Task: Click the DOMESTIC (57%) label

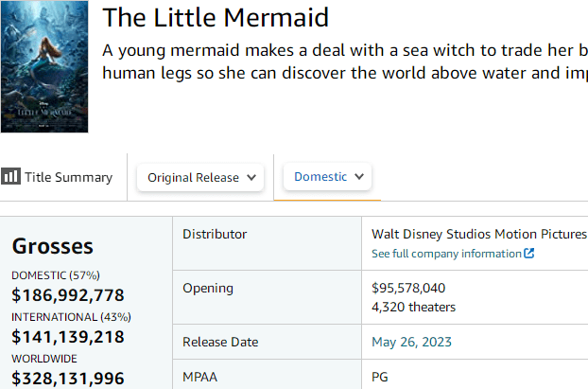Action: pos(55,275)
